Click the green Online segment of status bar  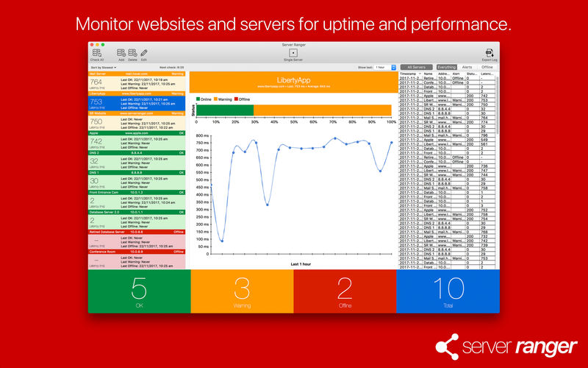pyautogui.click(x=225, y=110)
